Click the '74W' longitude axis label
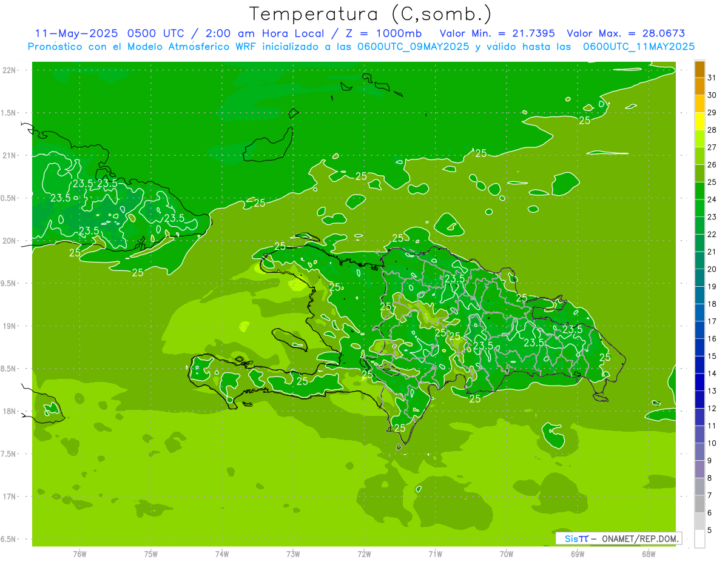The width and height of the screenshot is (728, 562). (x=222, y=554)
